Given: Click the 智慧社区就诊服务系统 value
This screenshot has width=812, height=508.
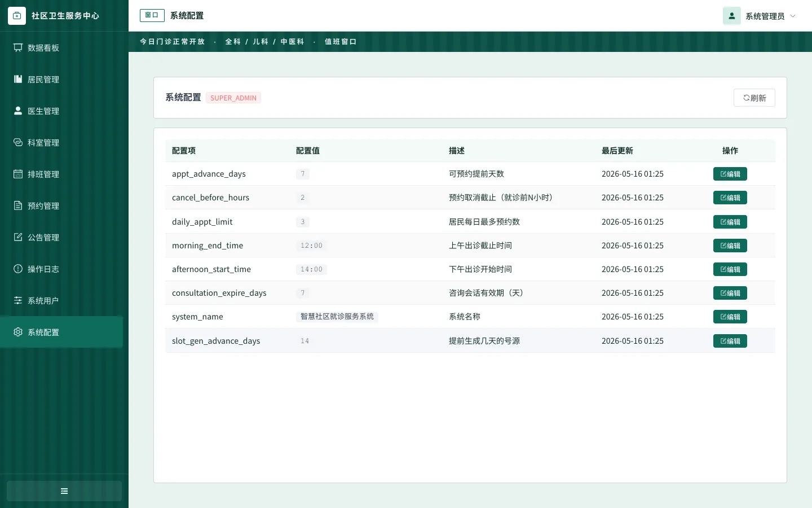Looking at the screenshot, I should click(337, 317).
